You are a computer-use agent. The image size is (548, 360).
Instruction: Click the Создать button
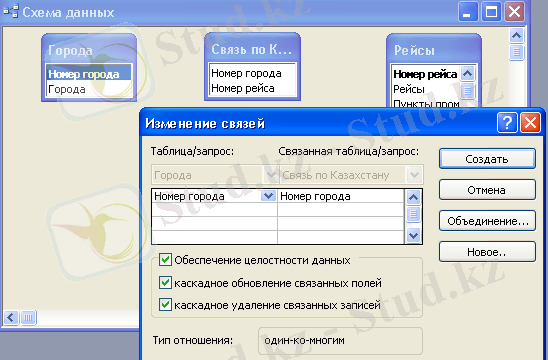pos(487,159)
